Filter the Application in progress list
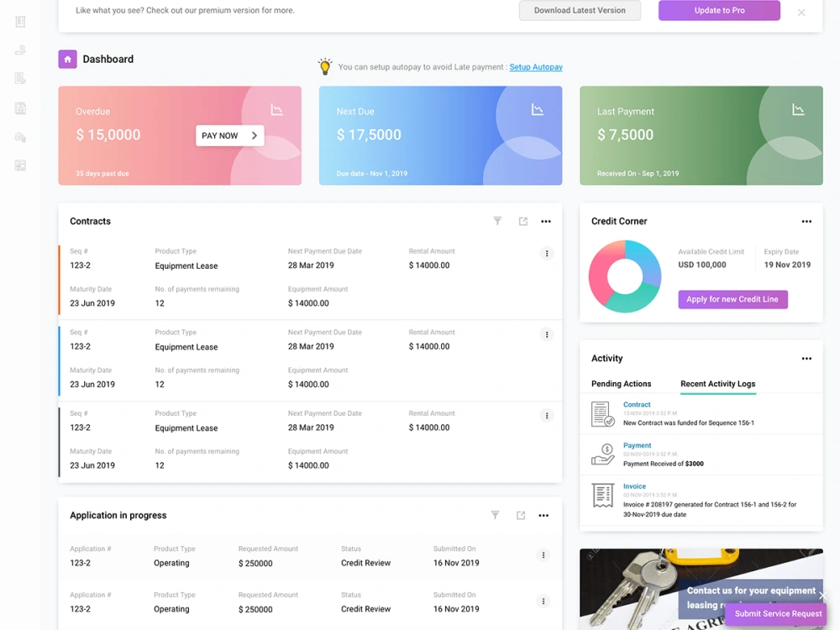840x630 pixels. (x=496, y=516)
